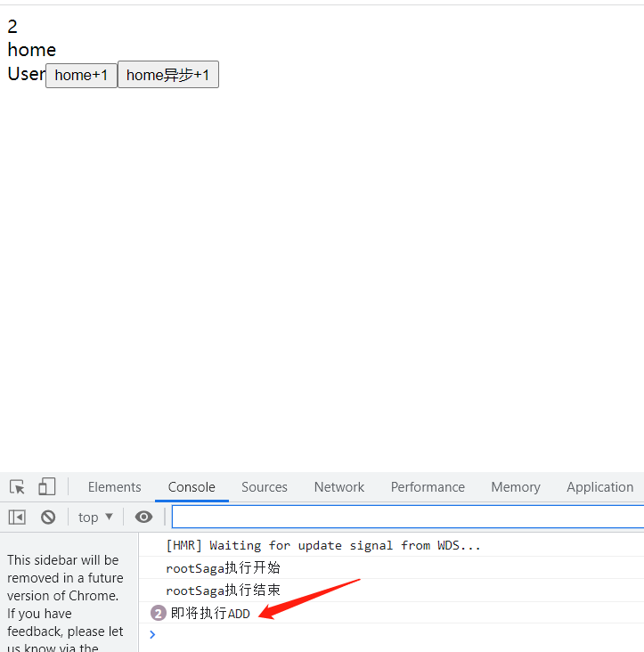
Task: Click the console prompt chevron
Action: (152, 634)
